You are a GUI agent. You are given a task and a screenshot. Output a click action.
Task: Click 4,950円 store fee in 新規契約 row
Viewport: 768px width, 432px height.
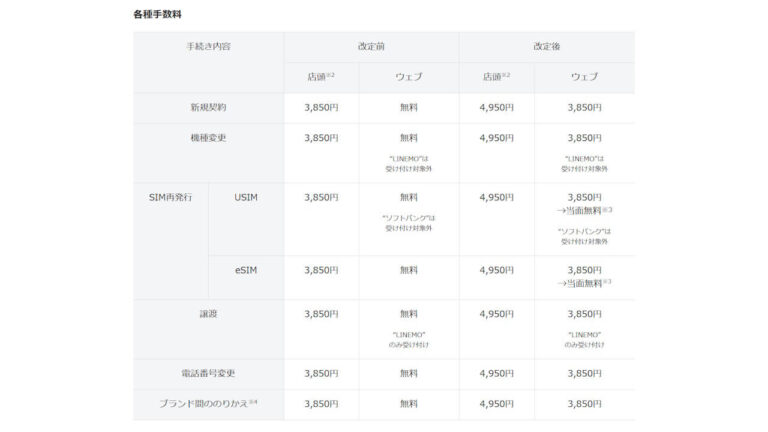pyautogui.click(x=496, y=107)
